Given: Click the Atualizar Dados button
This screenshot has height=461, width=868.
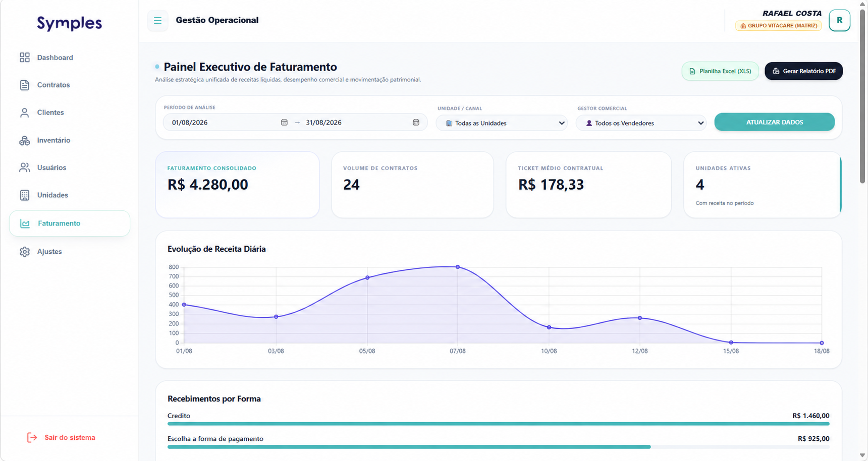Looking at the screenshot, I should coord(774,122).
